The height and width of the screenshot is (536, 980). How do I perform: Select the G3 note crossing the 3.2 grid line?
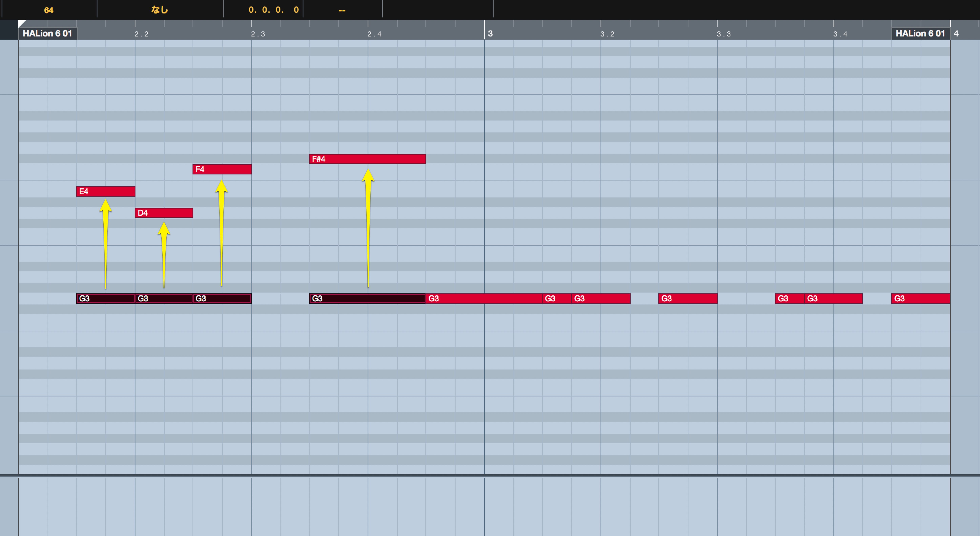click(x=601, y=299)
